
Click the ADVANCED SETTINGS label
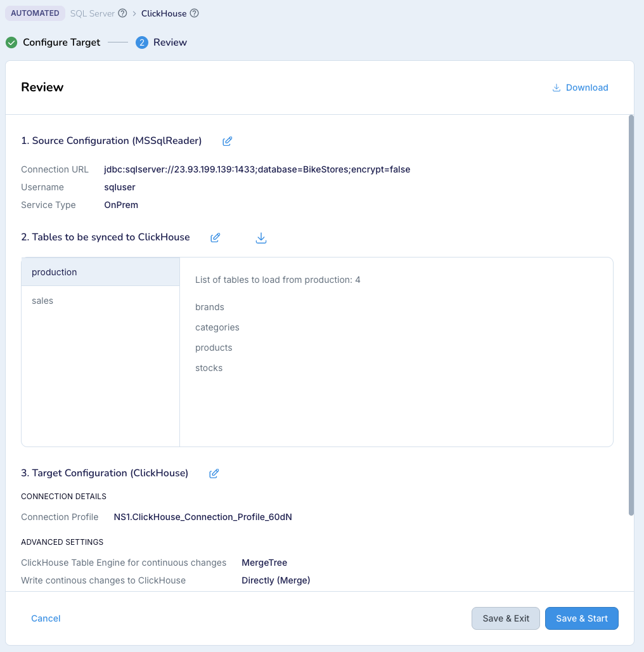62,542
